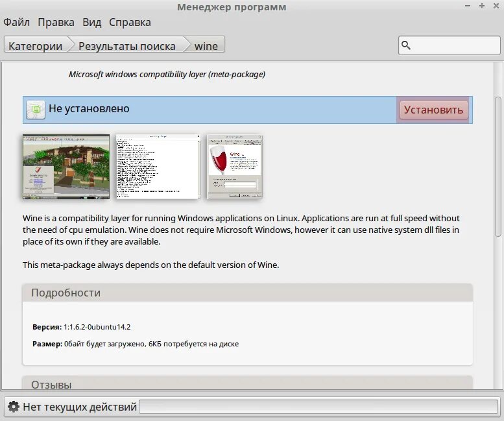Screen dimensions: 504x421
Task: Click the current actions progress bar
Action: click(x=318, y=407)
